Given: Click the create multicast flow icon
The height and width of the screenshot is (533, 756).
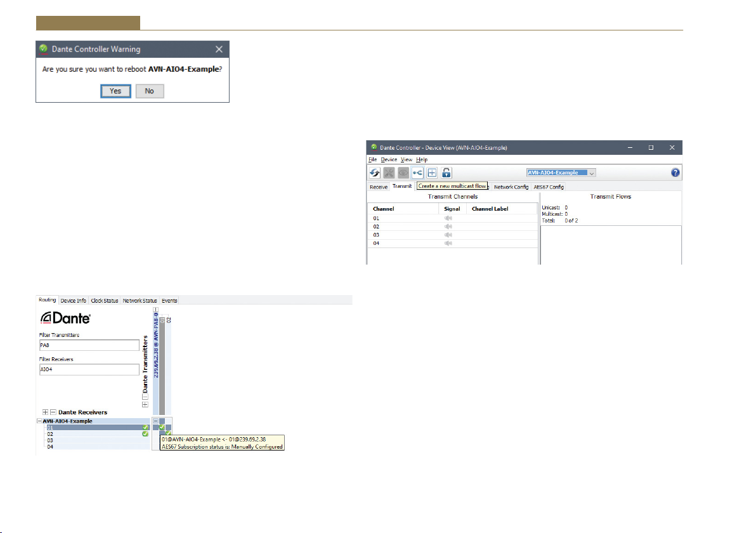Looking at the screenshot, I should [417, 173].
